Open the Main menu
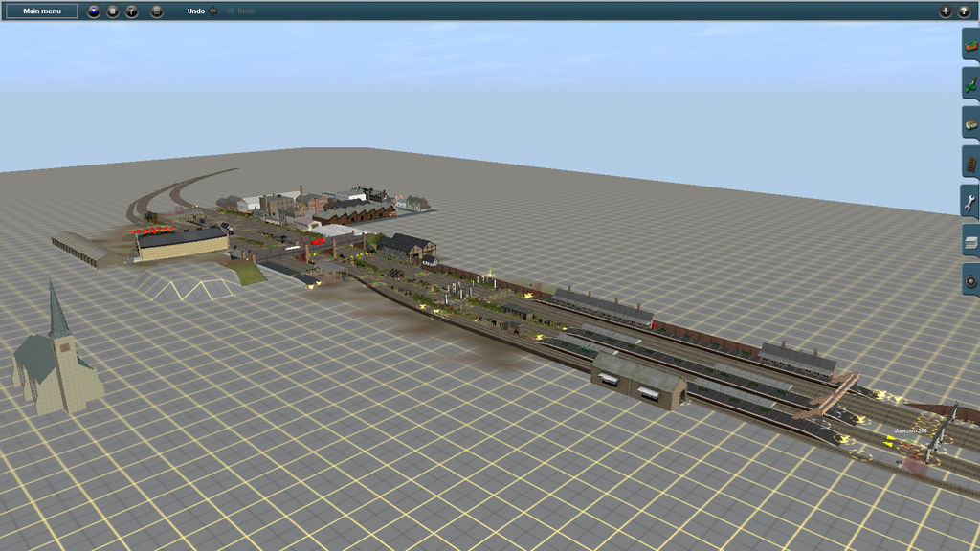 click(42, 11)
